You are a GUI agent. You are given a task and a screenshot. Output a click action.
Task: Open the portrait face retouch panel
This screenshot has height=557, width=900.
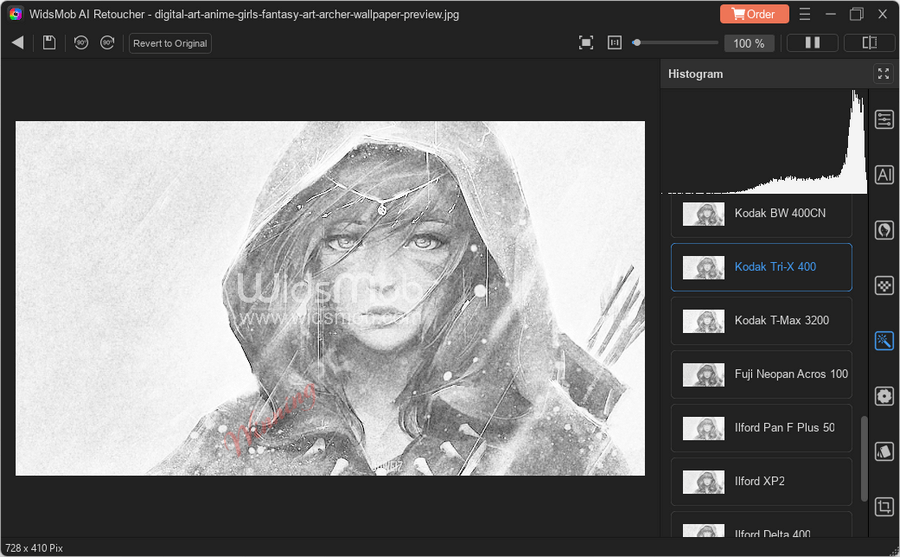[x=884, y=230]
